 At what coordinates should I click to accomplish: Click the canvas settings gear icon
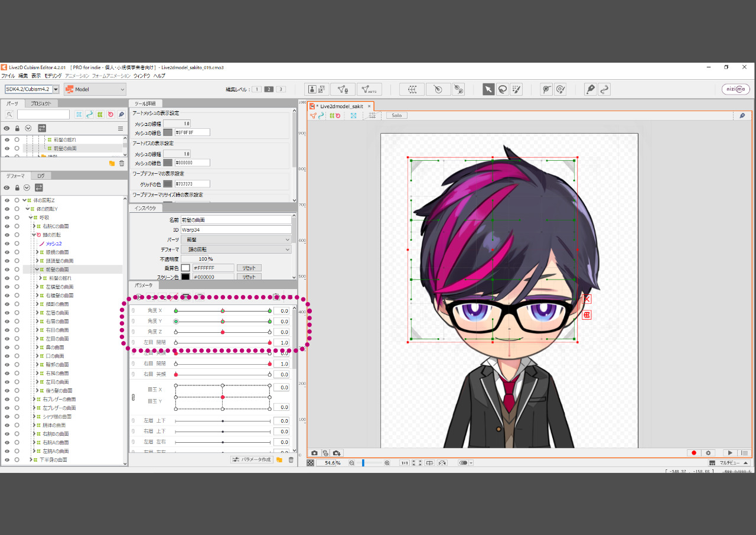point(708,453)
